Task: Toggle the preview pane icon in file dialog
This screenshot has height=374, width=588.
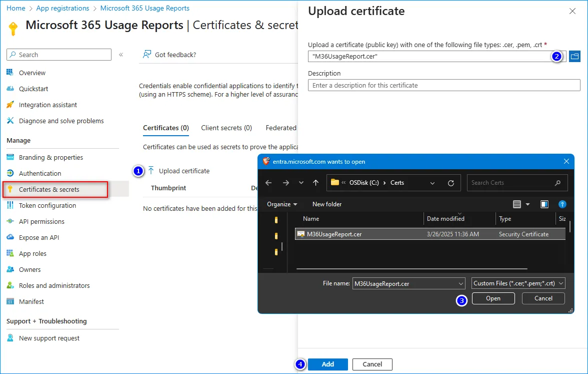Action: (544, 204)
